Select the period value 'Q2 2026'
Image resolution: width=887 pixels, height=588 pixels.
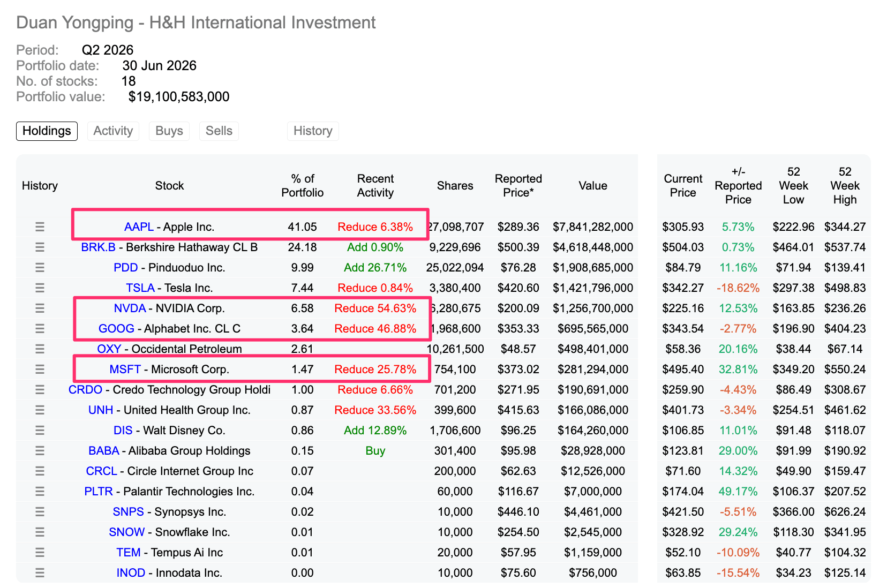coord(108,50)
